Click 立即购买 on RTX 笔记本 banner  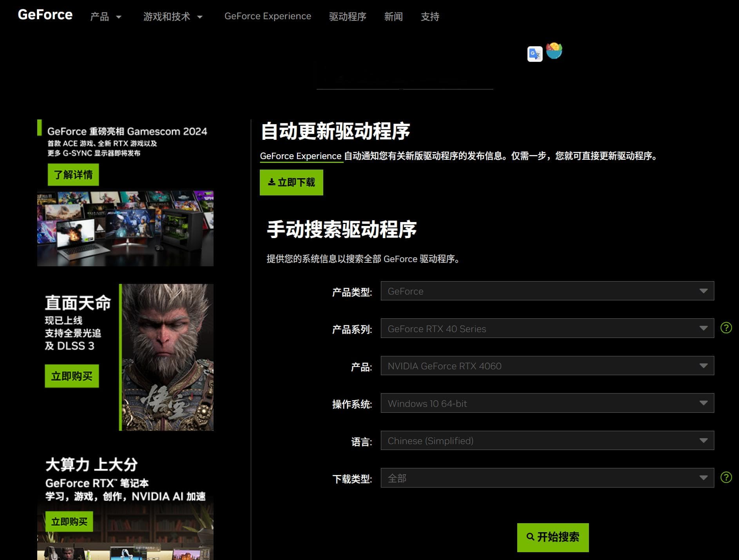pyautogui.click(x=69, y=522)
